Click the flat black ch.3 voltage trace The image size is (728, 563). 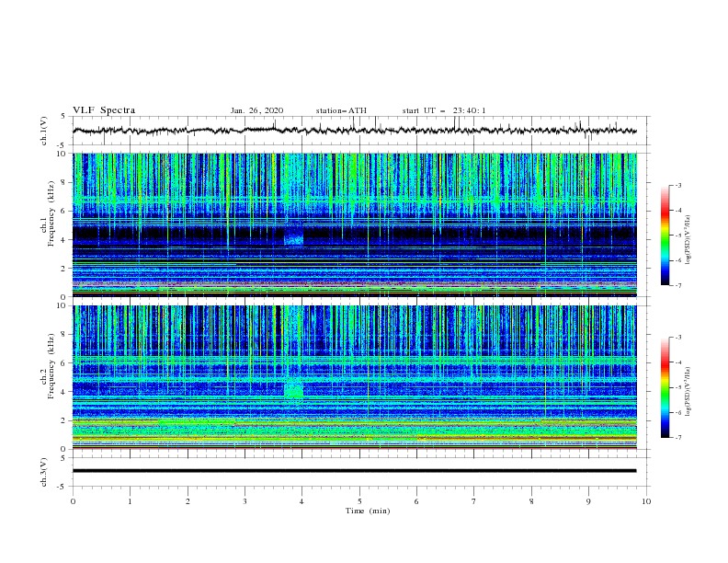tap(354, 471)
